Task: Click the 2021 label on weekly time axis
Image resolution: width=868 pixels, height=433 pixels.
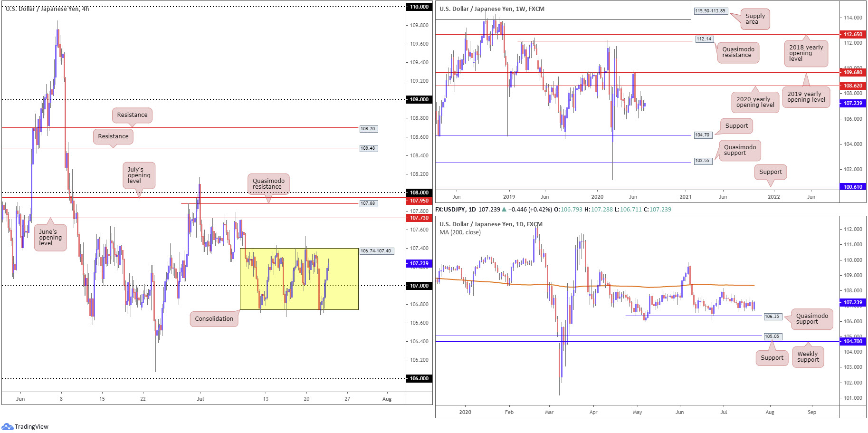Action: [x=686, y=197]
